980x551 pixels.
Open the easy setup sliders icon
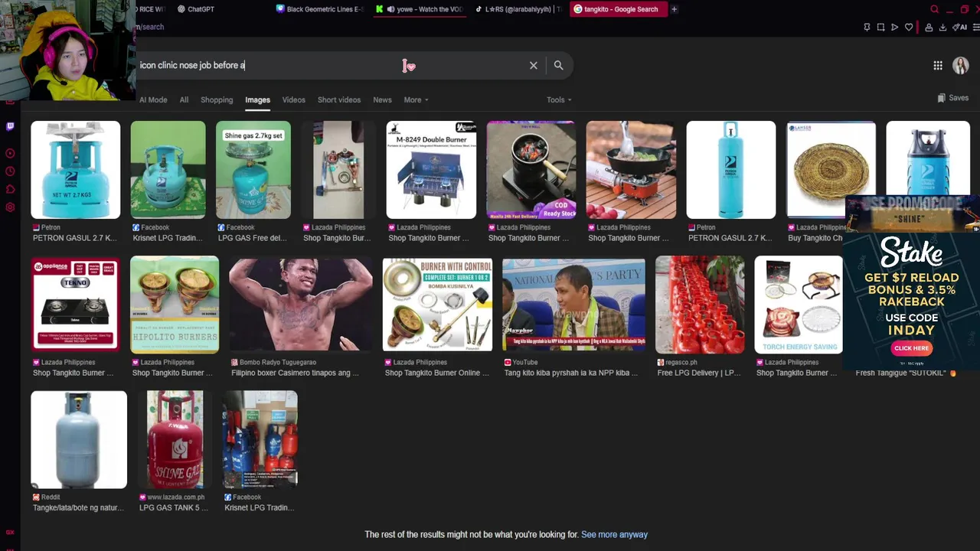click(975, 28)
